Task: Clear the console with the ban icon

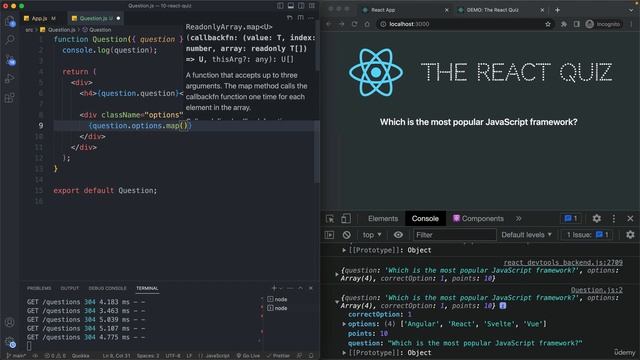Action: click(347, 235)
